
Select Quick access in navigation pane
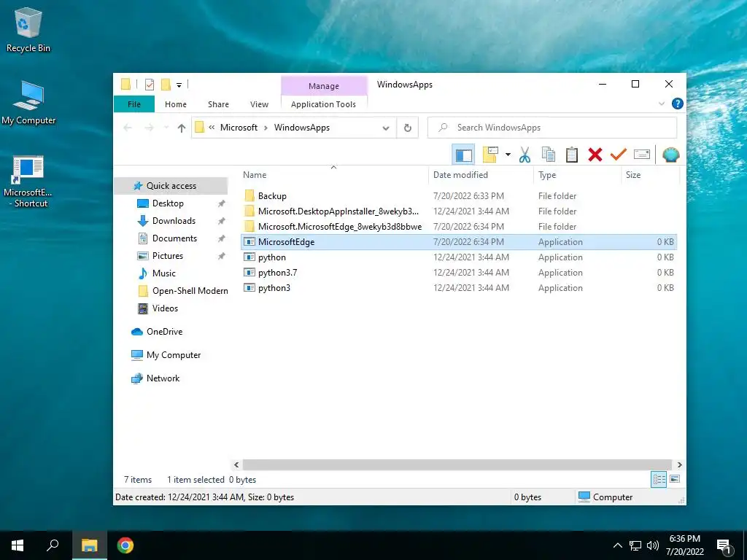click(171, 186)
